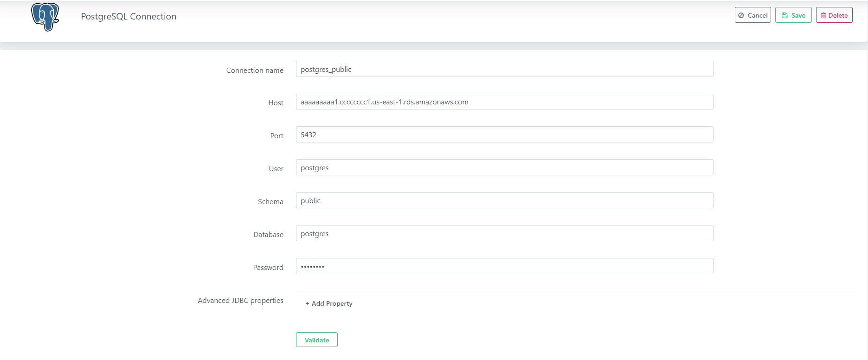
Task: Focus the Connection name input field
Action: tap(504, 69)
